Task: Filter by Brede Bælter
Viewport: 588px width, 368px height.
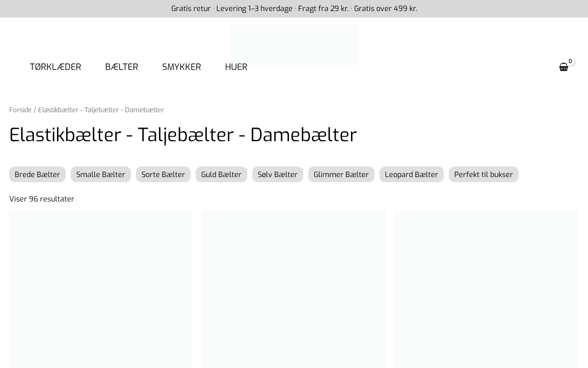Action: click(37, 174)
